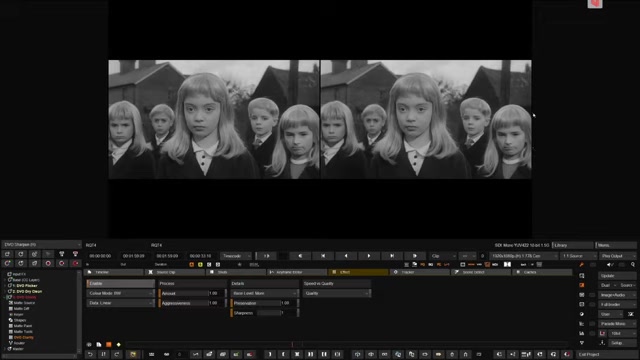Click the yellow diamond keyframe icon
The image size is (640, 360).
(x=118, y=344)
